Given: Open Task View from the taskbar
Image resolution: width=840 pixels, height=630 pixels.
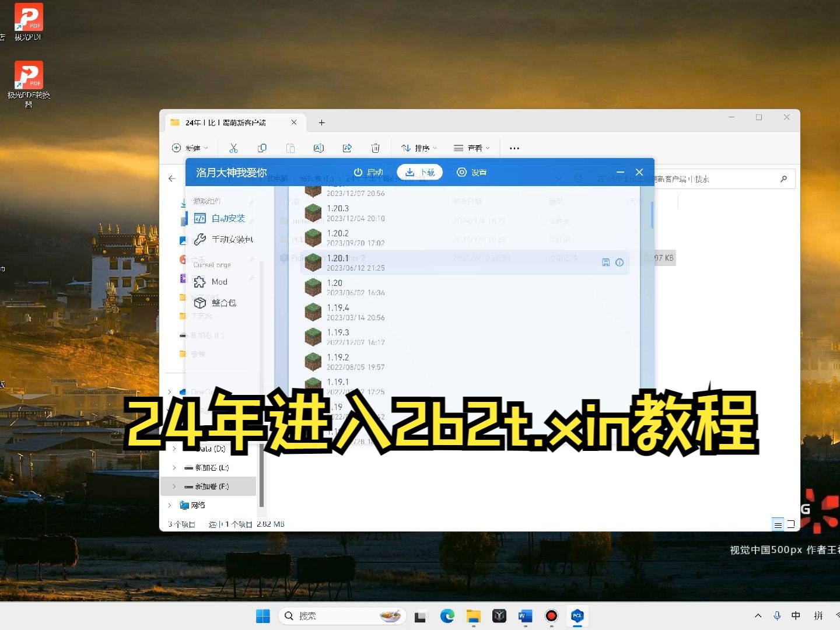Looking at the screenshot, I should click(420, 616).
